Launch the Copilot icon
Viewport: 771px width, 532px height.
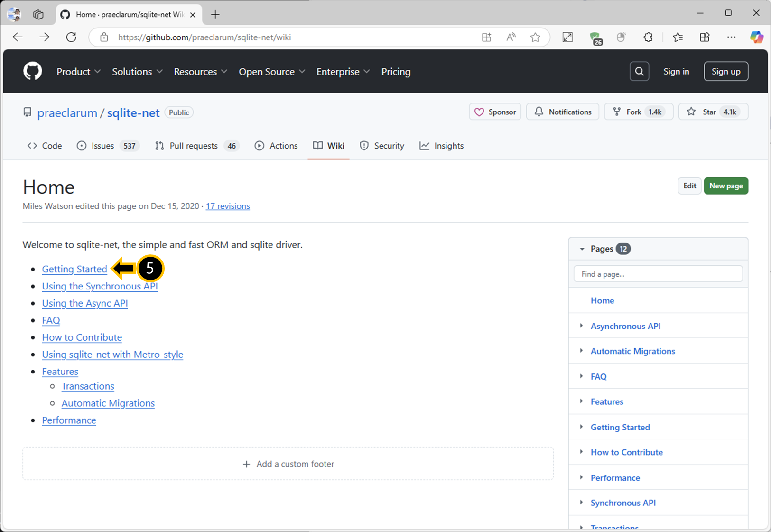pyautogui.click(x=757, y=37)
